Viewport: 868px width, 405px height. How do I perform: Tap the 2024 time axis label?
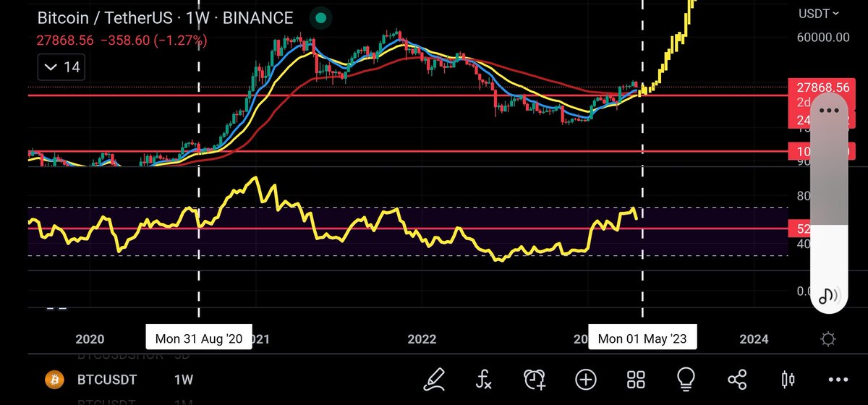[754, 339]
